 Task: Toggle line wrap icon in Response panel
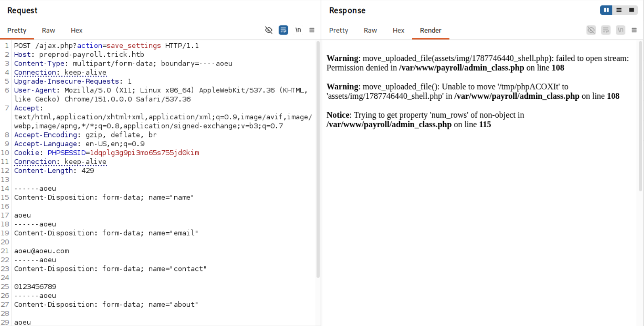click(606, 30)
